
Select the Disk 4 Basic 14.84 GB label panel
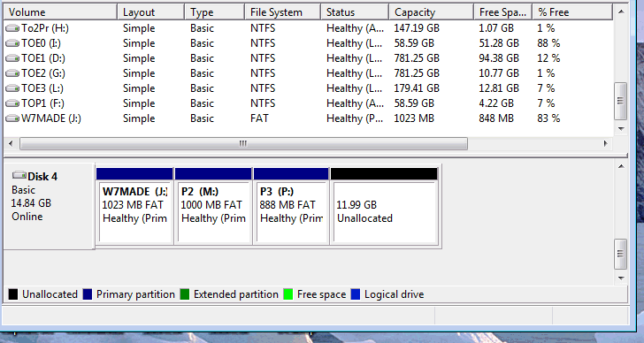point(49,206)
